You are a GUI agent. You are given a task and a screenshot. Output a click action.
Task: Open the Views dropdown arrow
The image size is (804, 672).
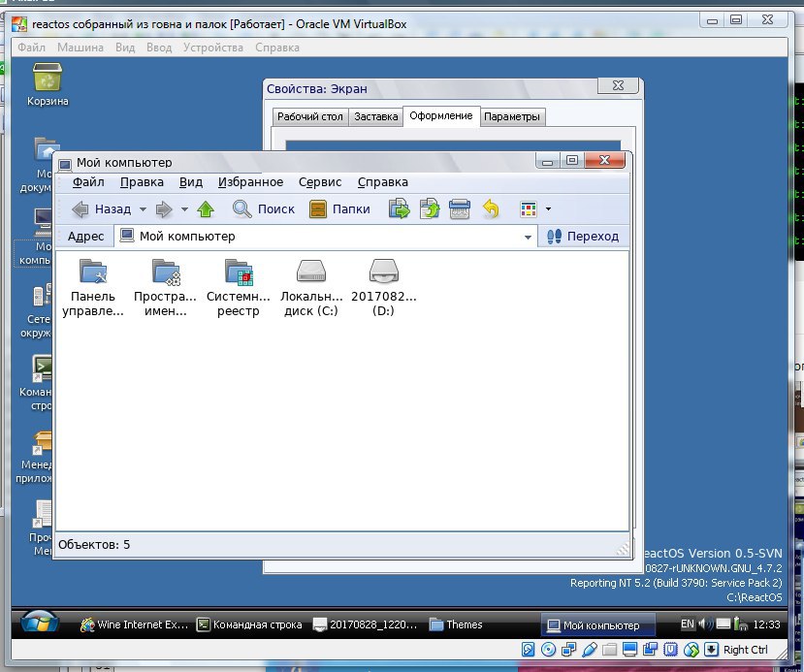[548, 209]
